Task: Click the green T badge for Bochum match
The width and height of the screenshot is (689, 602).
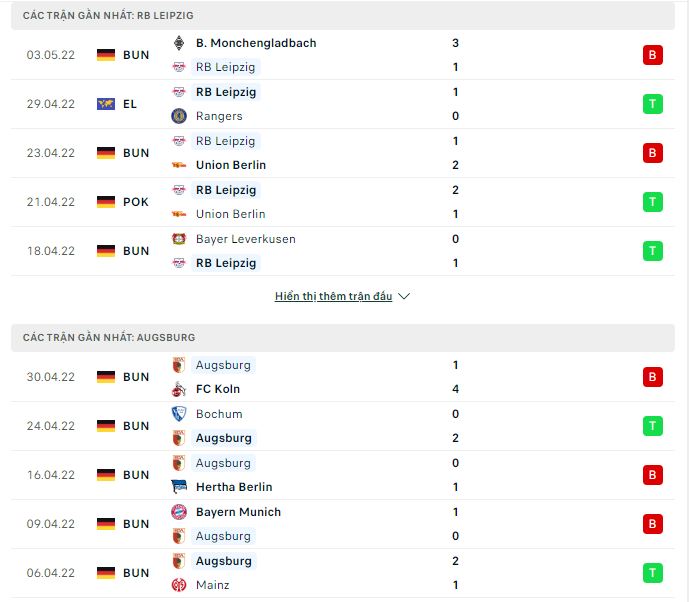Action: [653, 426]
